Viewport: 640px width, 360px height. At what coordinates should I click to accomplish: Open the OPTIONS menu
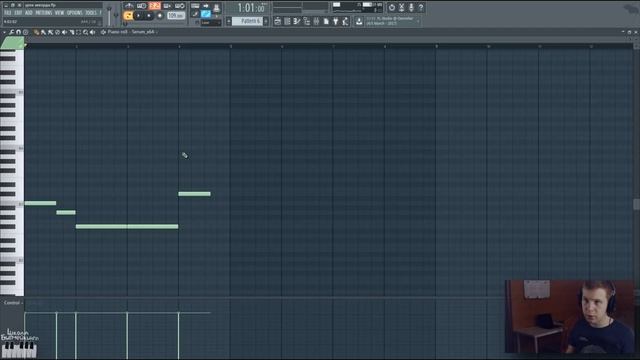point(75,13)
